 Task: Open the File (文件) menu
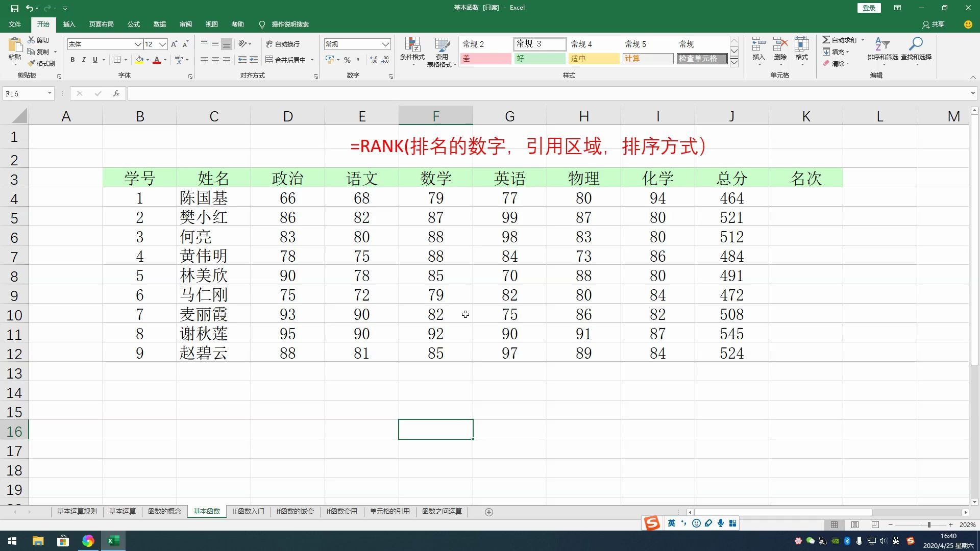15,24
